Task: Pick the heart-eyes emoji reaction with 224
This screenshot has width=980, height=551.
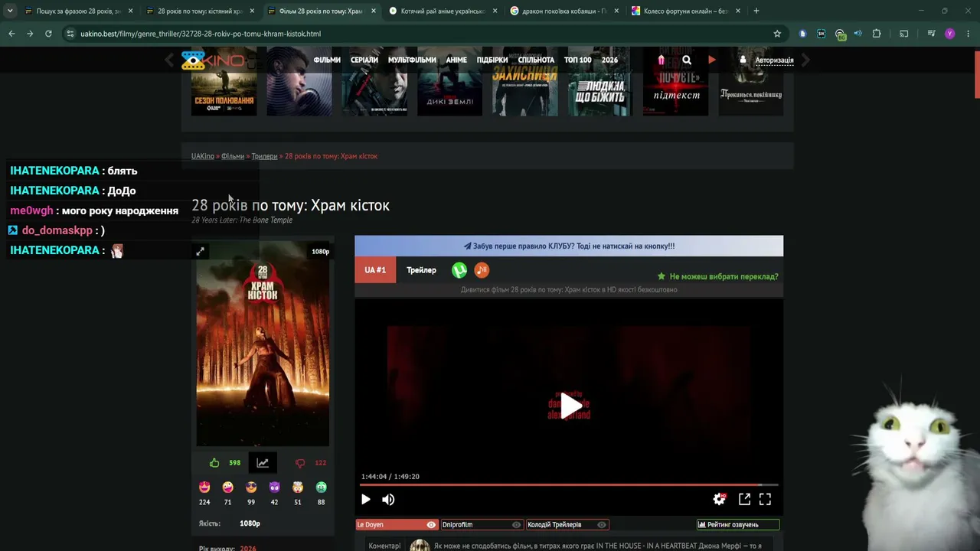Action: coord(204,487)
